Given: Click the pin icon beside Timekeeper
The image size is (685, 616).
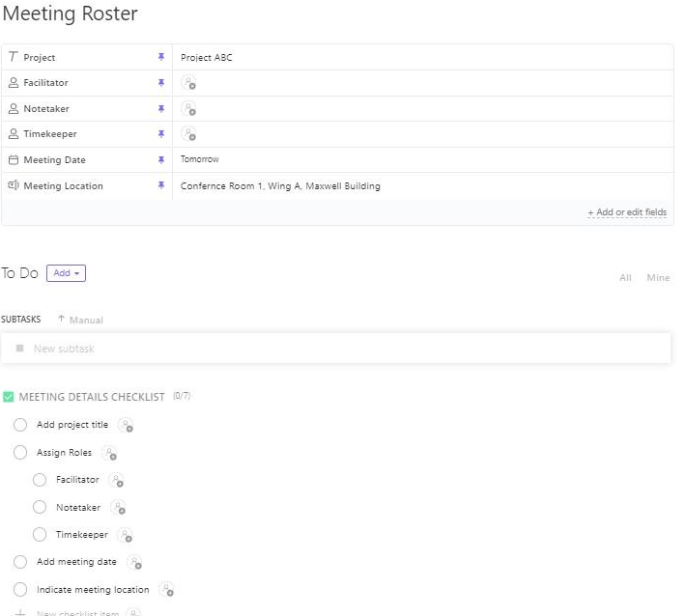Looking at the screenshot, I should point(161,133).
